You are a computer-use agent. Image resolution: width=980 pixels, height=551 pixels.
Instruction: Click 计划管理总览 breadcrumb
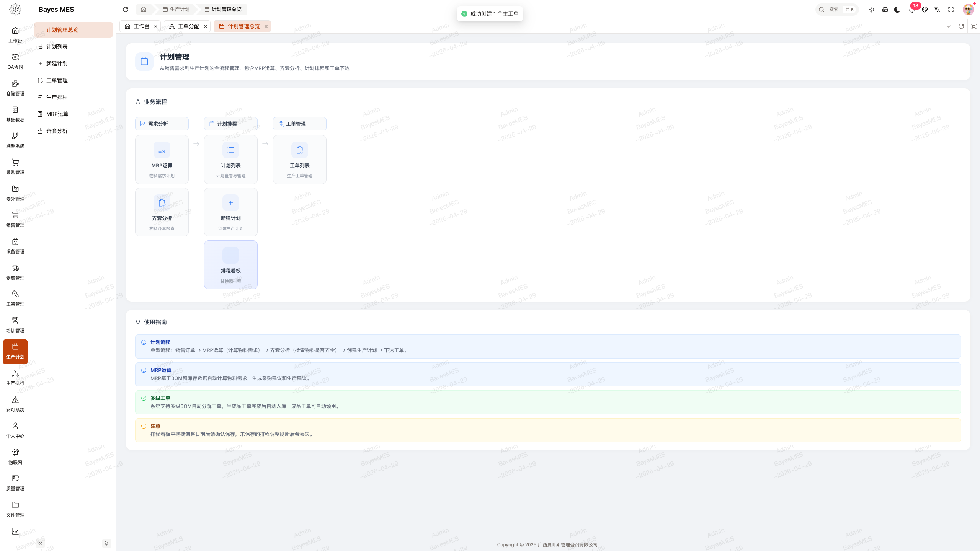(x=223, y=10)
